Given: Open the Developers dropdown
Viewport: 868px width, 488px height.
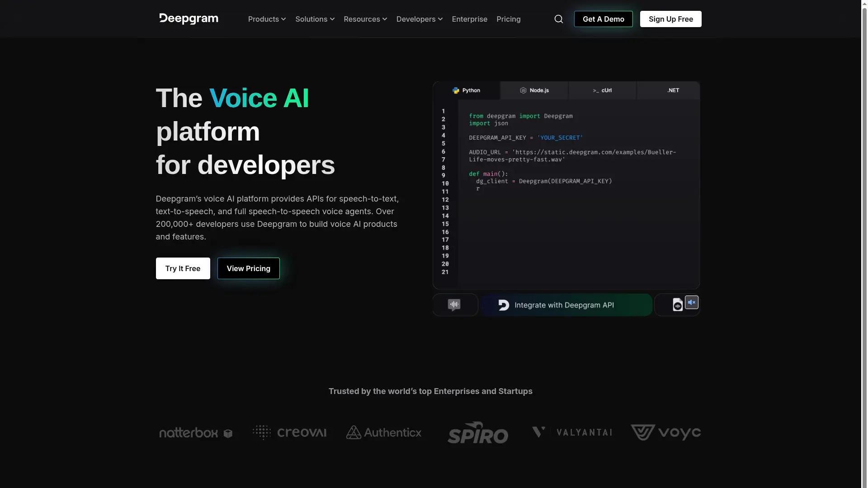Looking at the screenshot, I should pyautogui.click(x=419, y=19).
